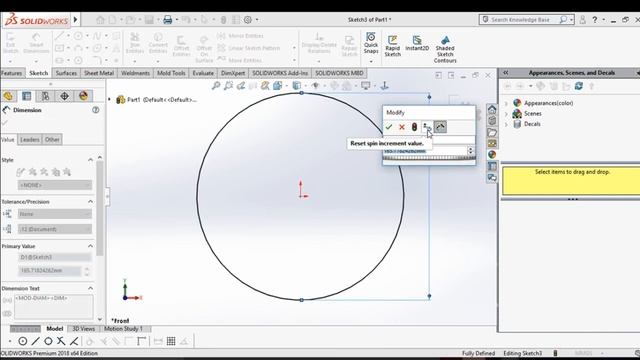Click the Print icon in the top toolbar
The width and height of the screenshot is (640, 360).
coord(167,20)
